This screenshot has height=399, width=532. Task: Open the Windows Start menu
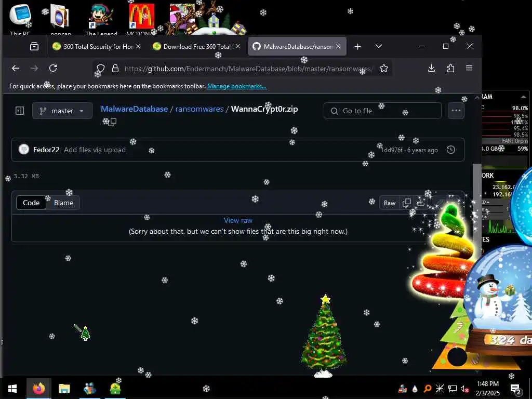[x=12, y=389]
